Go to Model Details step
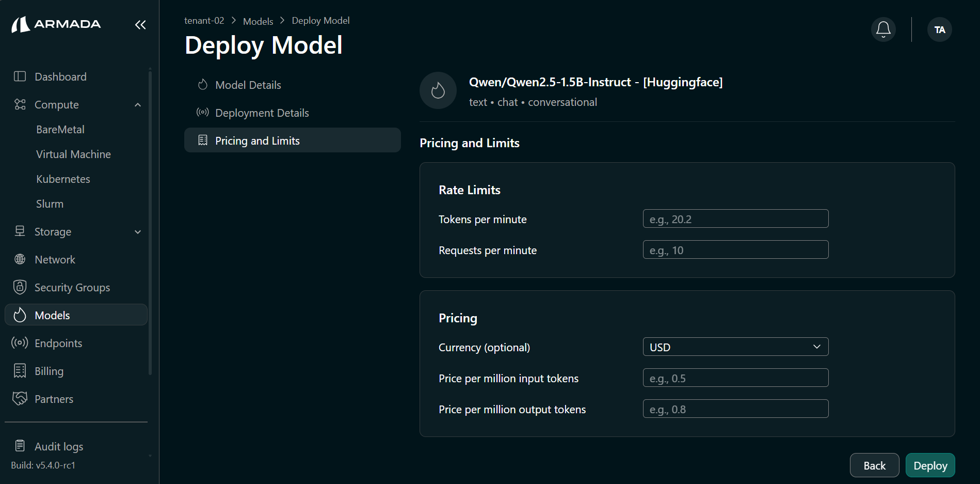Screen dimensions: 980x484 coord(293,85)
